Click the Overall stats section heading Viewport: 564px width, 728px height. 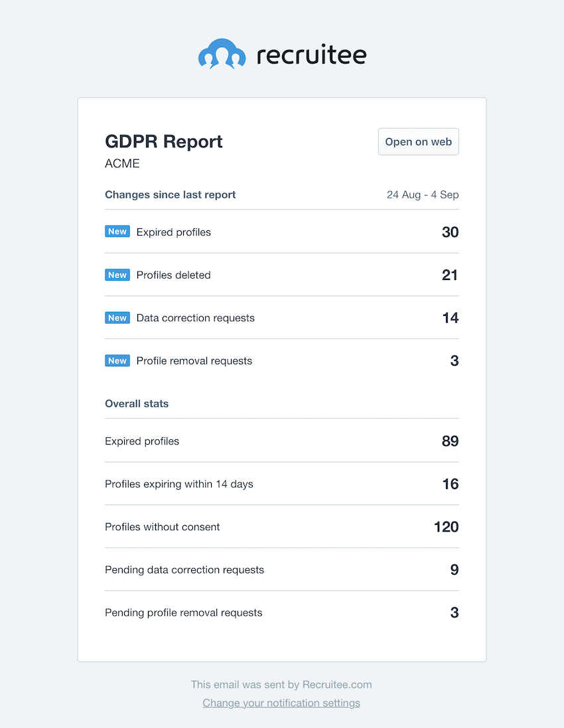click(137, 403)
